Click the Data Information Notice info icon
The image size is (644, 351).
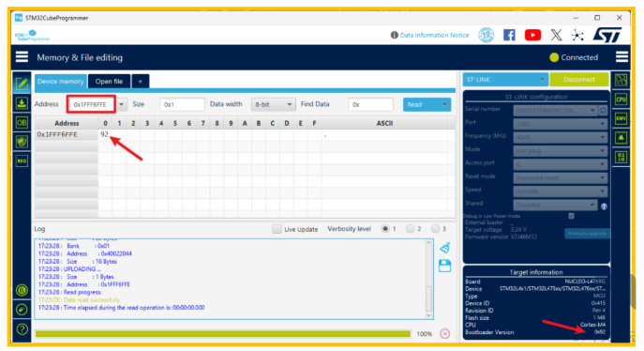pos(395,35)
